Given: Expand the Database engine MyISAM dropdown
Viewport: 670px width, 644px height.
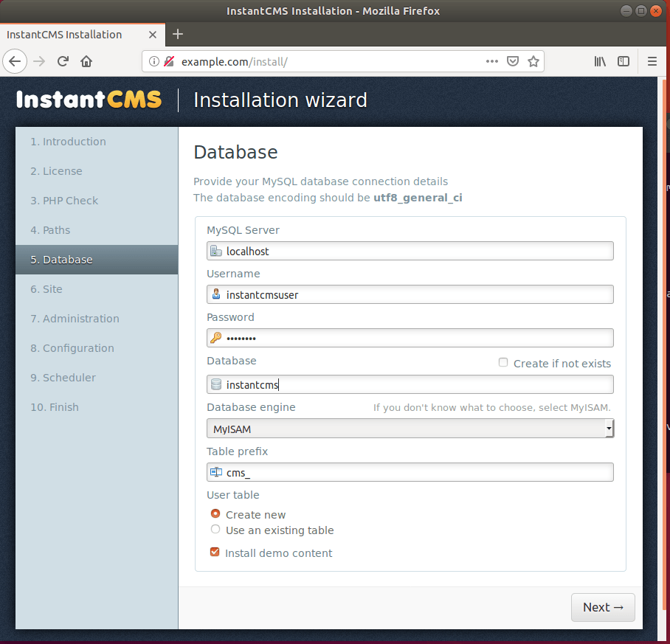Looking at the screenshot, I should tap(410, 429).
